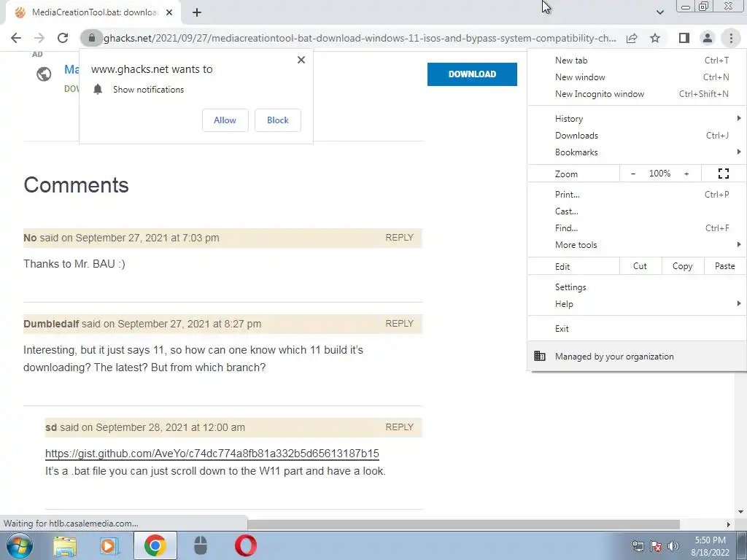Screen dimensions: 747x560
Task: Click the browser back arrow
Action: (x=16, y=38)
